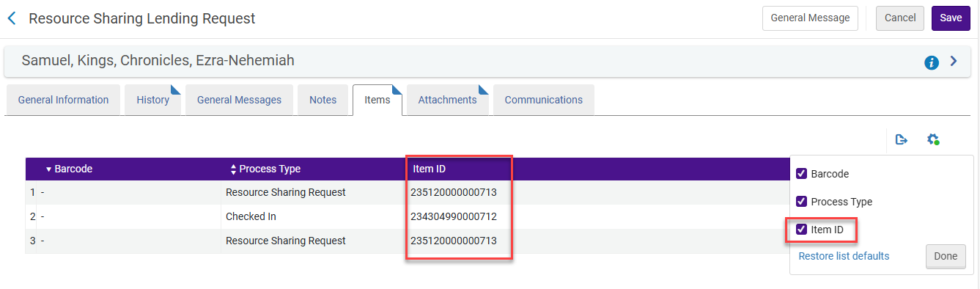Click row 1 Resource Sharing Request cell
Image resolution: width=980 pixels, height=289 pixels.
point(285,192)
